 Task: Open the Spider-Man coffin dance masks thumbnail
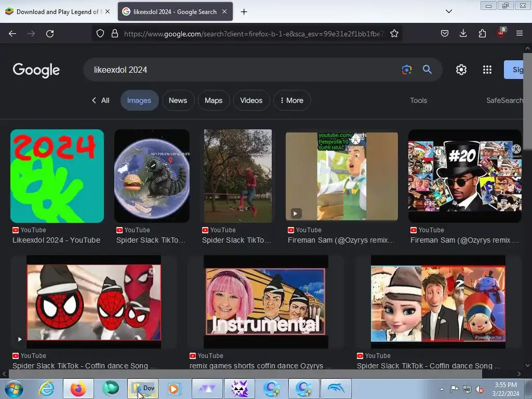point(94,302)
